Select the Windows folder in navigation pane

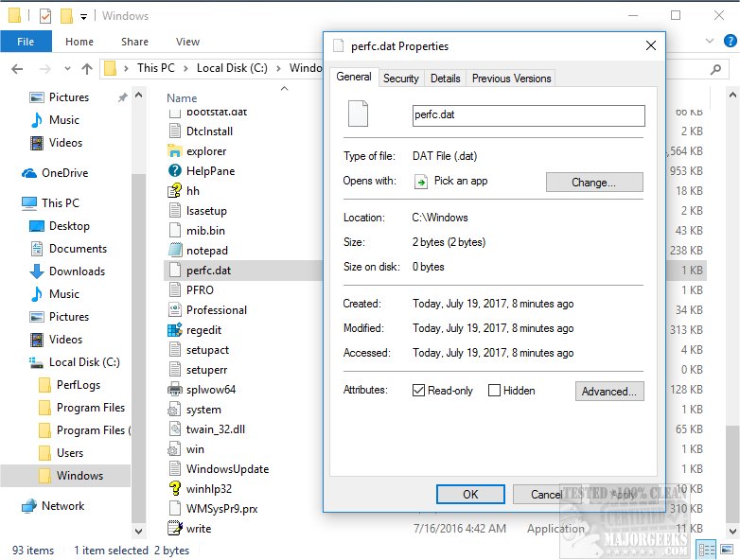click(65, 476)
